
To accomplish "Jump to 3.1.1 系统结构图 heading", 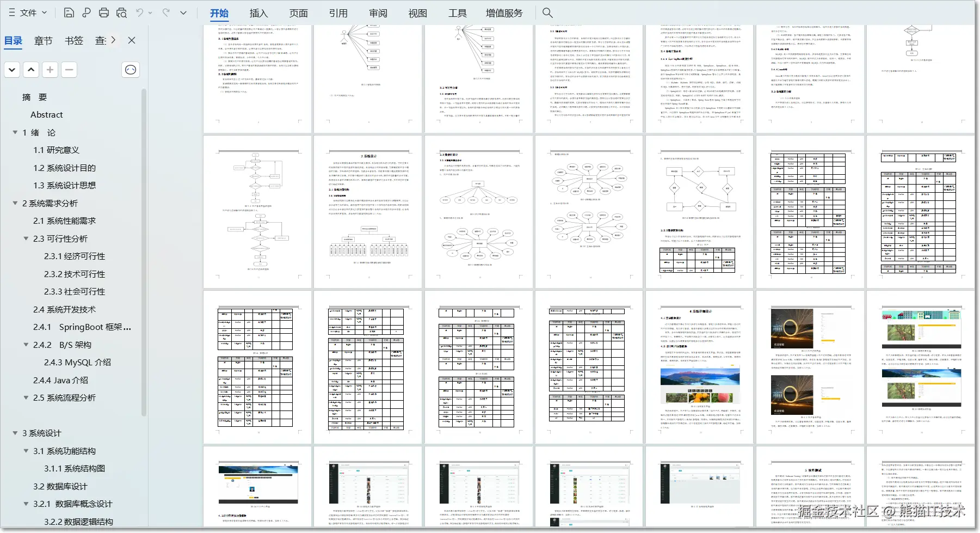I will tap(75, 469).
